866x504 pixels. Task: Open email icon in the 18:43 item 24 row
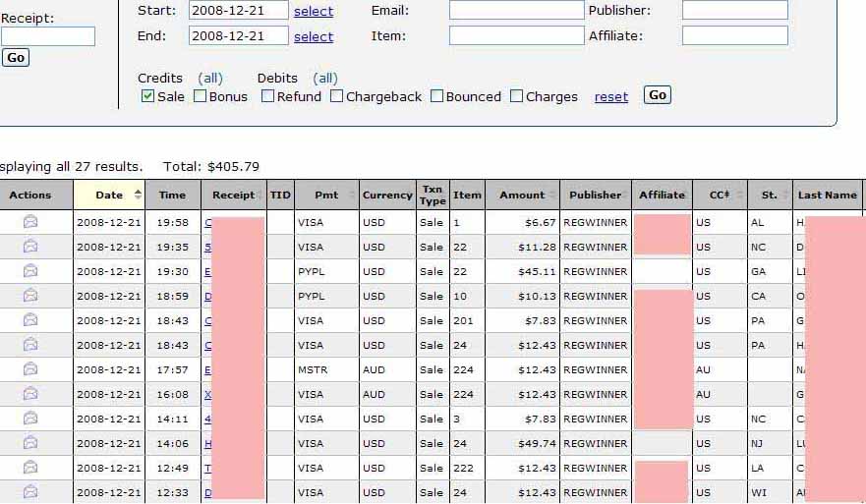tap(30, 345)
